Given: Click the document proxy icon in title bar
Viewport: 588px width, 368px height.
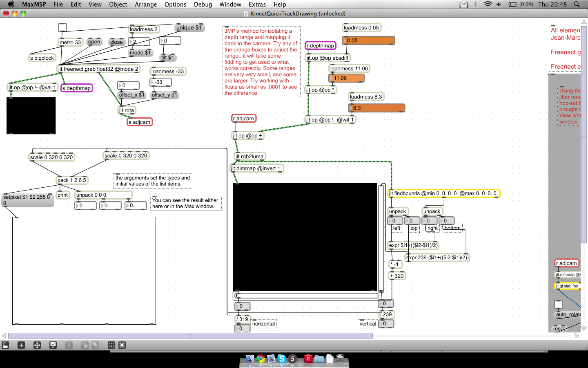Looking at the screenshot, I should coord(246,13).
